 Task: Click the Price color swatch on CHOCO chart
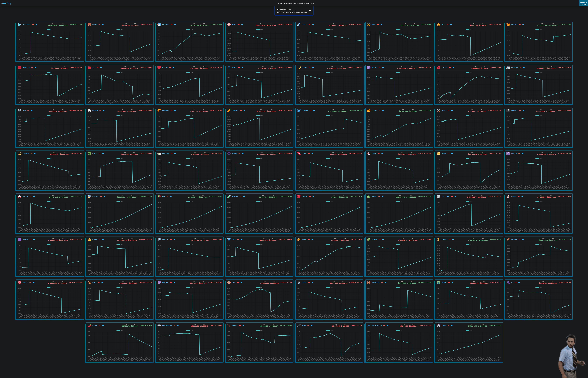[x=468, y=72]
